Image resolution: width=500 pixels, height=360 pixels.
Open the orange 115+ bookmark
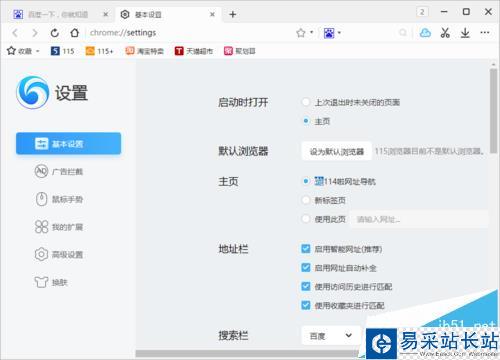pos(99,51)
